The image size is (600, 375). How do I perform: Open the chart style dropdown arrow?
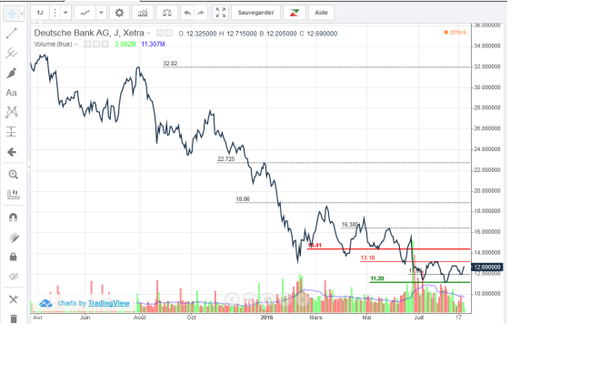point(101,13)
